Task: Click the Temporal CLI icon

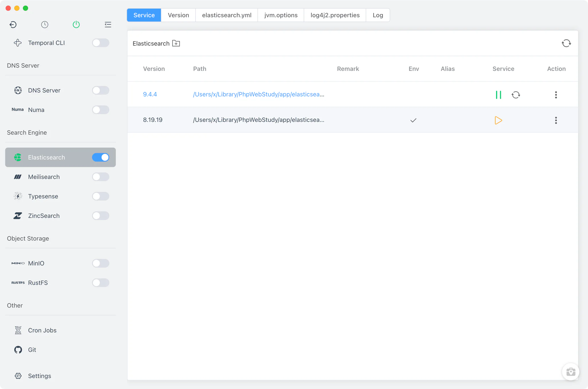Action: (x=18, y=43)
